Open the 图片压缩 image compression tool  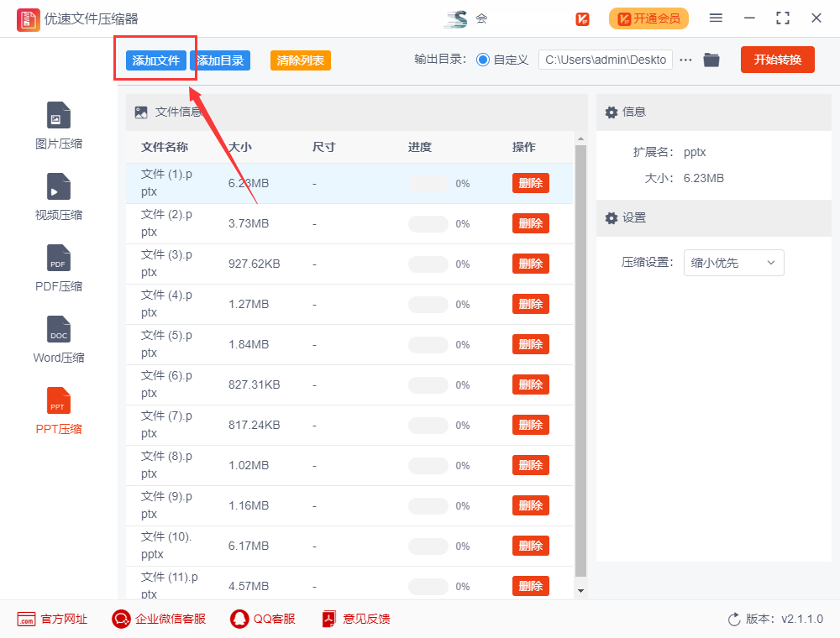[59, 126]
